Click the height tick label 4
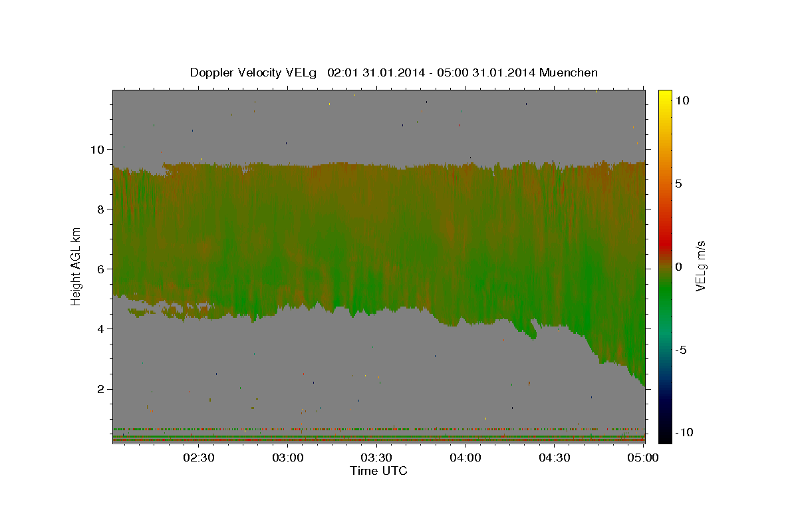This screenshot has width=798, height=532. [x=102, y=329]
